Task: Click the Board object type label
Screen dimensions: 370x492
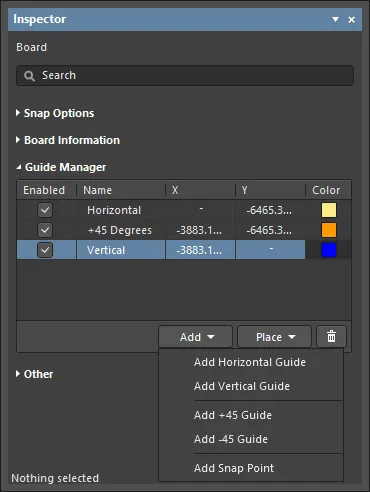Action: (31, 47)
